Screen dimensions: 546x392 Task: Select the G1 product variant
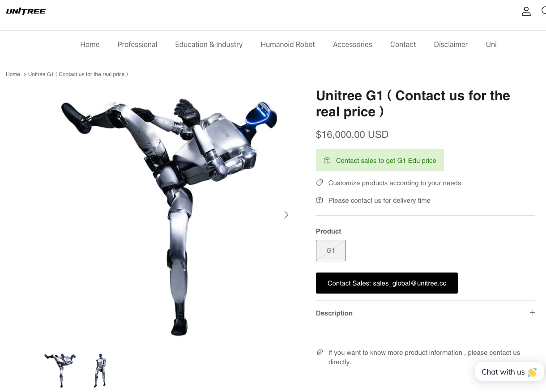coord(331,251)
